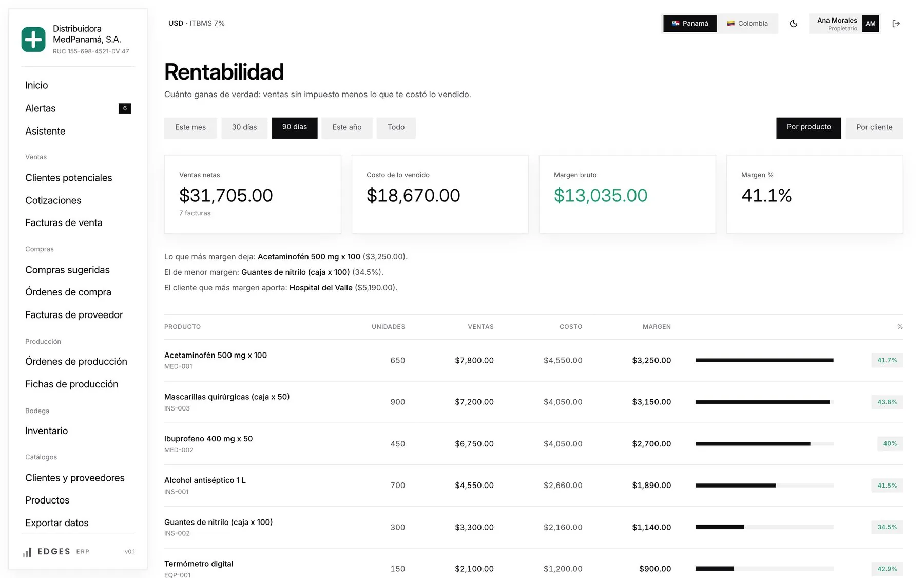Screen dimensions: 924x578
Task: Click the 43.8% badge for Mascarillas
Action: point(887,402)
